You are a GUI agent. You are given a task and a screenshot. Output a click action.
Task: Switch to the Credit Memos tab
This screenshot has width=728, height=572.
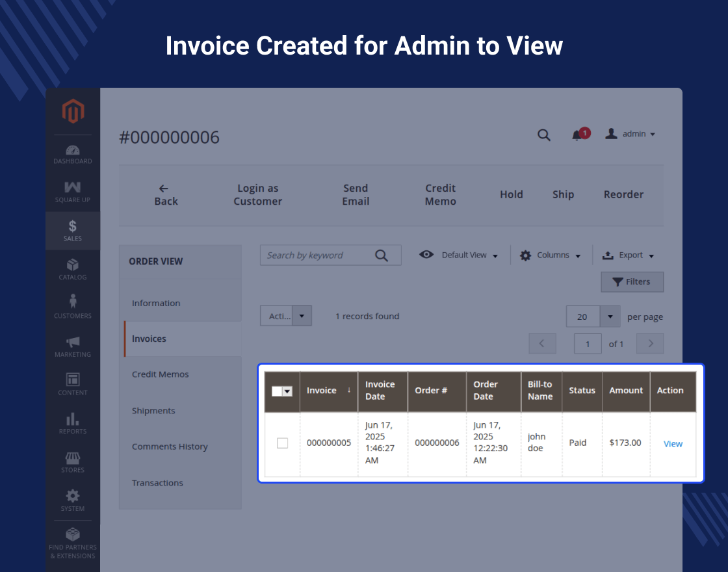coord(161,374)
